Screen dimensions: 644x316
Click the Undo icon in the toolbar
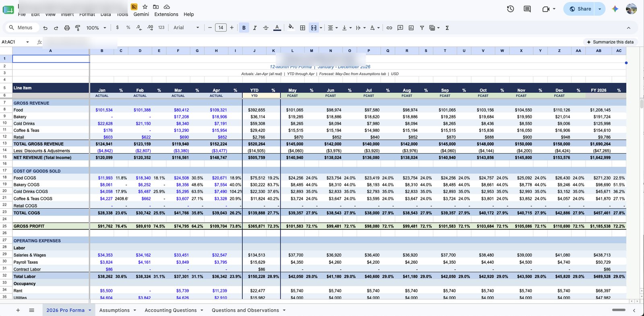(x=45, y=28)
